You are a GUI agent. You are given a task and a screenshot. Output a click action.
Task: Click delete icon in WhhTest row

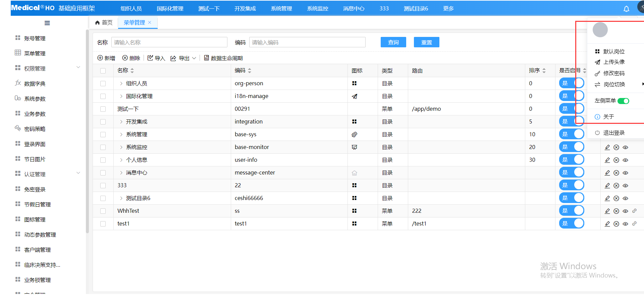616,211
